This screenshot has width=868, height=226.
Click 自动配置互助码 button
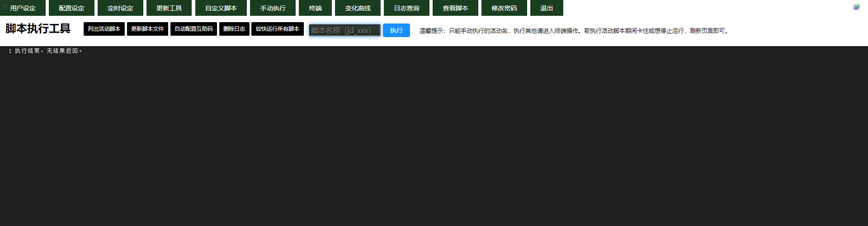pos(193,29)
